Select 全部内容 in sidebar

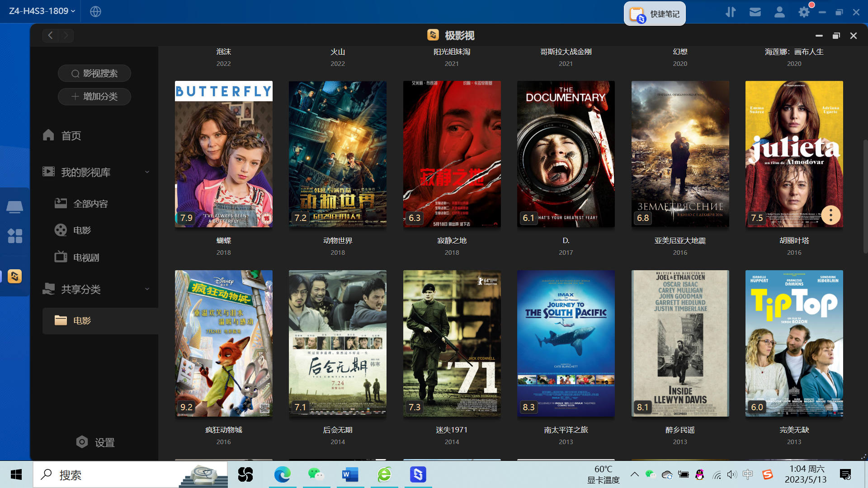pyautogui.click(x=81, y=204)
